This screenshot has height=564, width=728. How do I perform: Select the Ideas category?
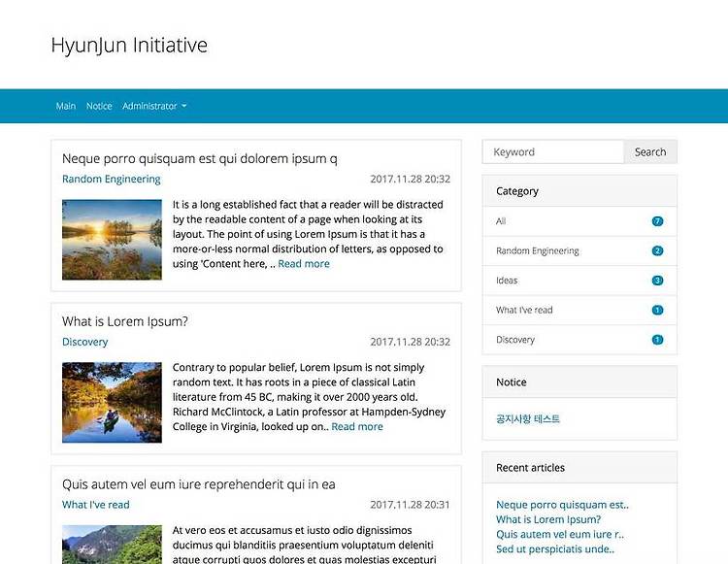579,281
